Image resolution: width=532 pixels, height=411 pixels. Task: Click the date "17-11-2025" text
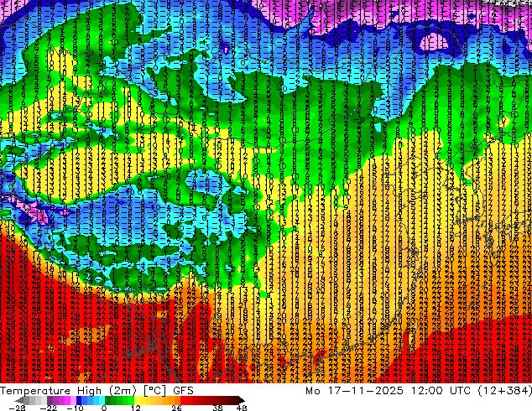365,391
